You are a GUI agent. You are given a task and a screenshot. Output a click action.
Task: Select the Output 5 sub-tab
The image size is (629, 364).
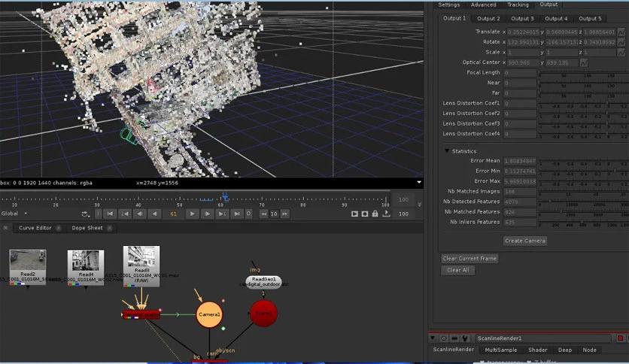(x=590, y=19)
